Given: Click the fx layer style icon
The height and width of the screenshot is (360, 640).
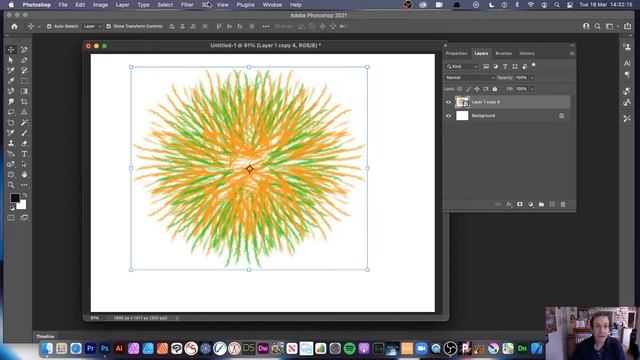Looking at the screenshot, I should point(509,204).
